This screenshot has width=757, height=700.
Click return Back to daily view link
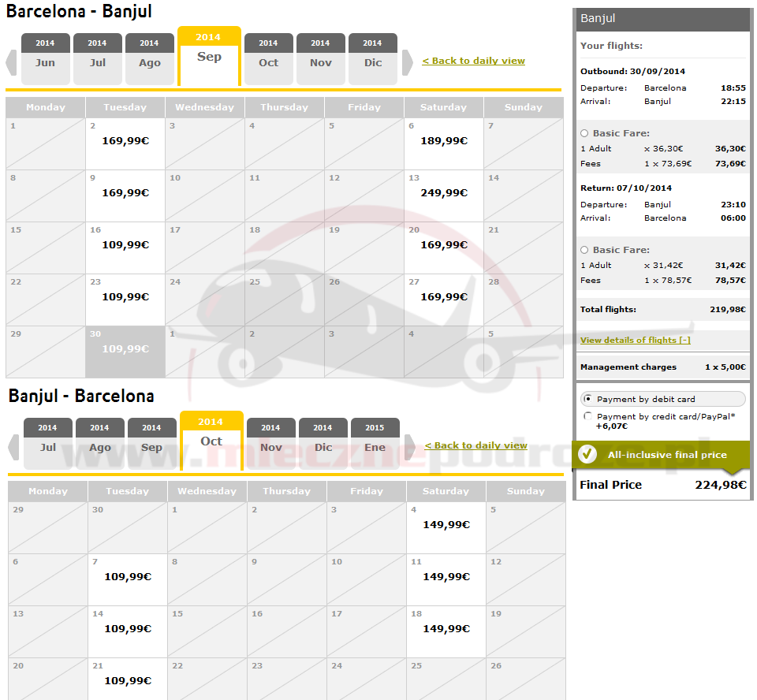pyautogui.click(x=475, y=445)
